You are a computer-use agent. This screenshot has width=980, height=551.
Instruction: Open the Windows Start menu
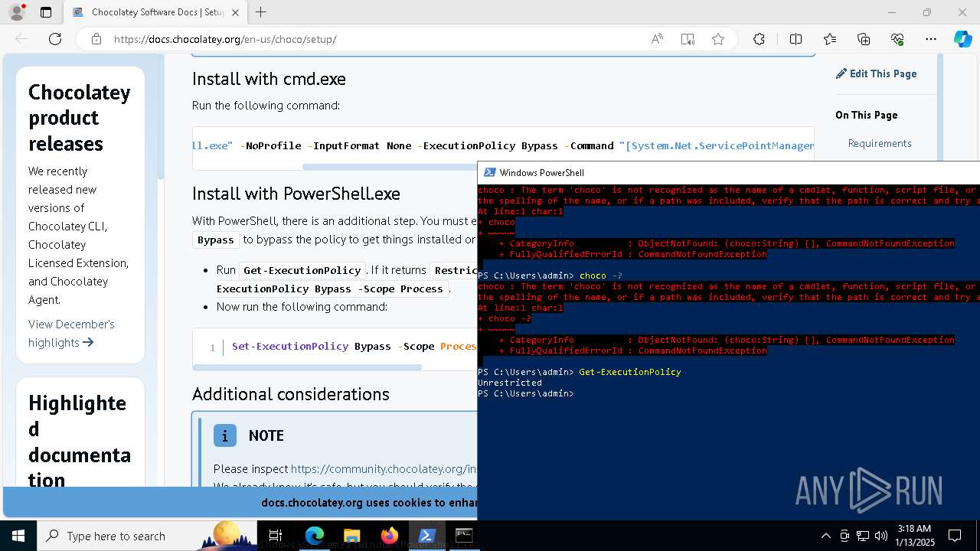tap(18, 536)
